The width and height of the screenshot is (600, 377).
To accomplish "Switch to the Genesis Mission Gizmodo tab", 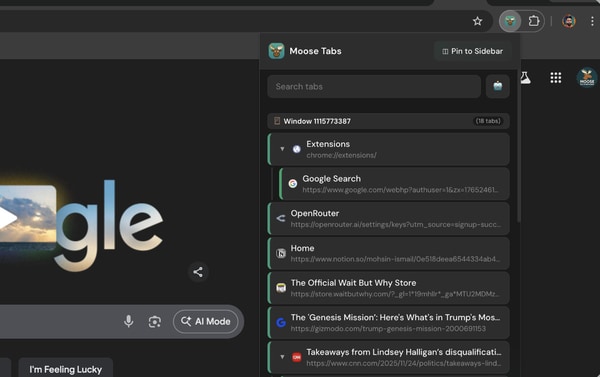I will pos(388,323).
